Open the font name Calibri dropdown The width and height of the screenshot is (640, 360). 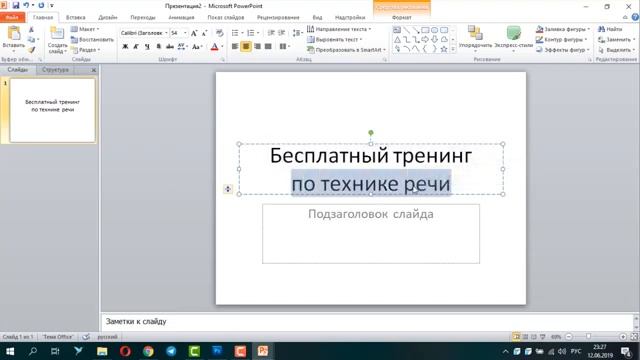click(x=166, y=33)
